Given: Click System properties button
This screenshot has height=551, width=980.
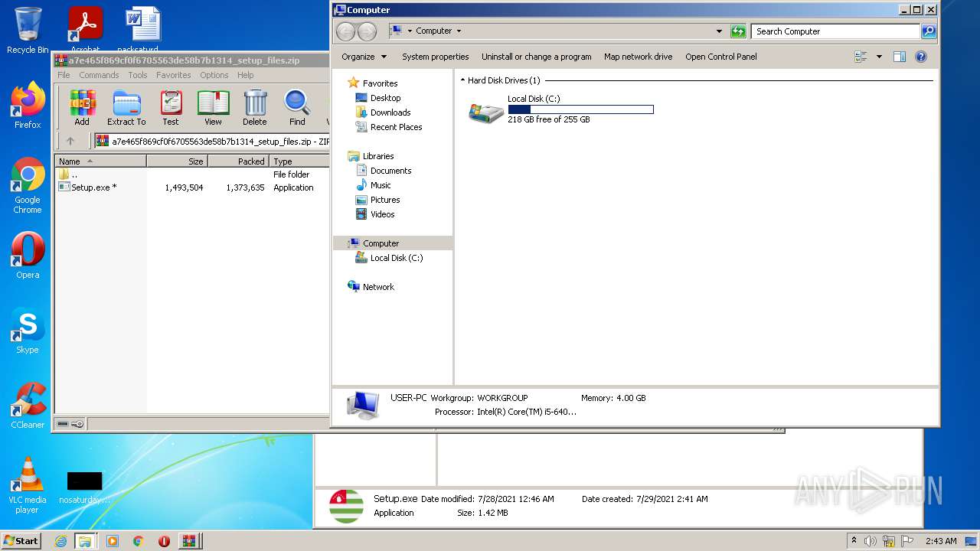Looking at the screenshot, I should click(x=435, y=57).
